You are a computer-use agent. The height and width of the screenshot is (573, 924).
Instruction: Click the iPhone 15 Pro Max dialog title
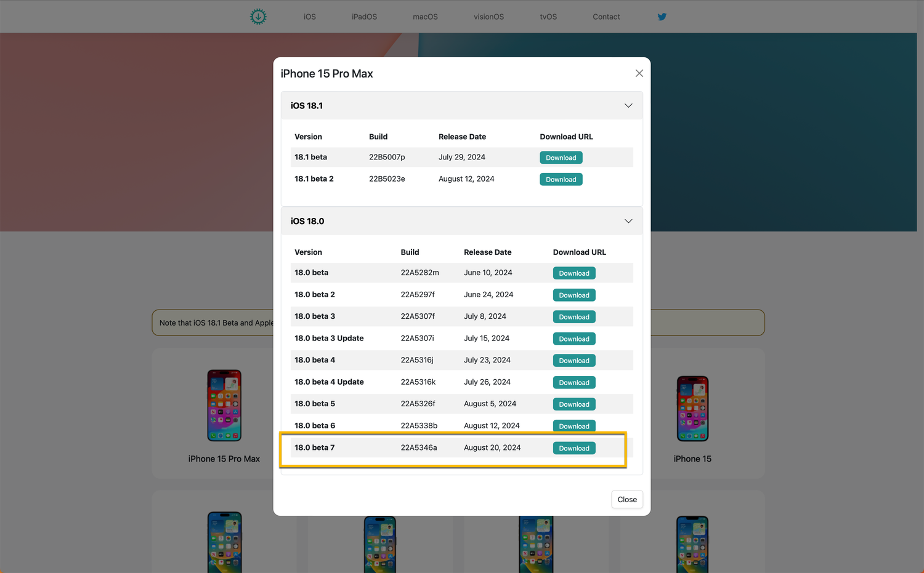(x=327, y=73)
